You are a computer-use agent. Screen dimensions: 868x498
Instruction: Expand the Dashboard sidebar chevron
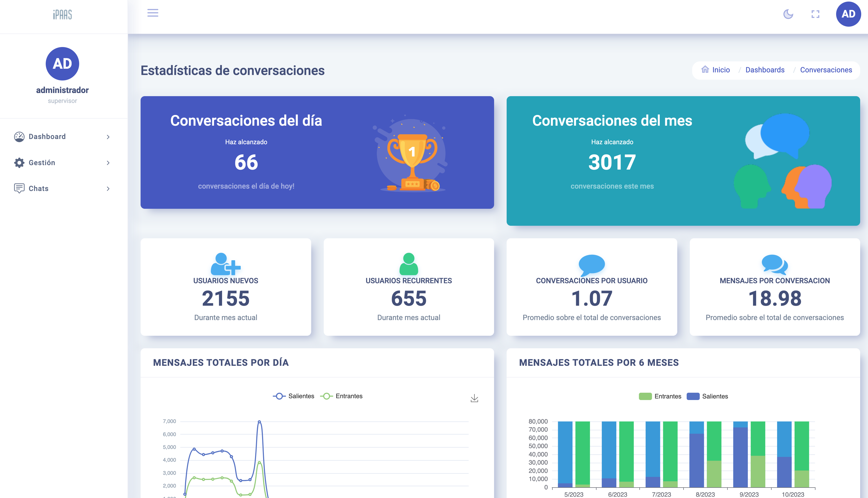click(108, 137)
